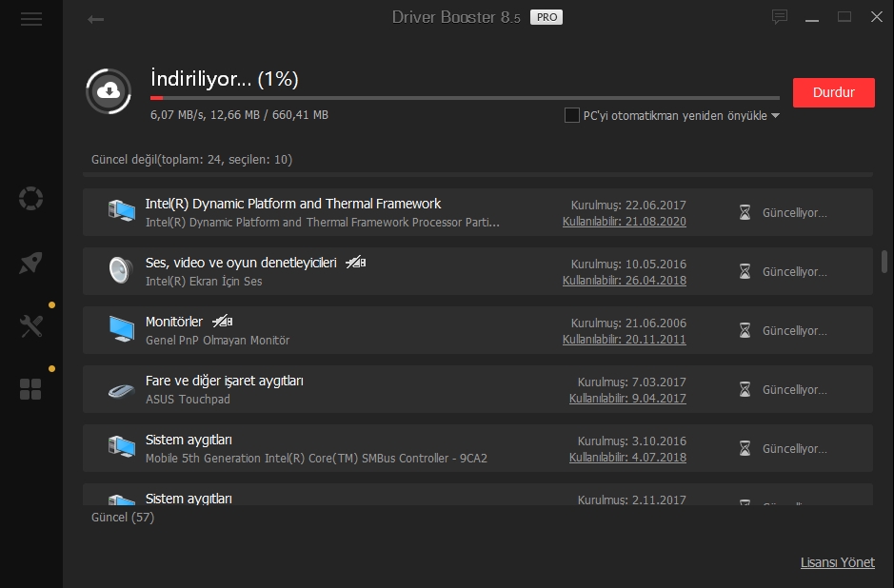Open Lisansı Yönet link

(838, 562)
